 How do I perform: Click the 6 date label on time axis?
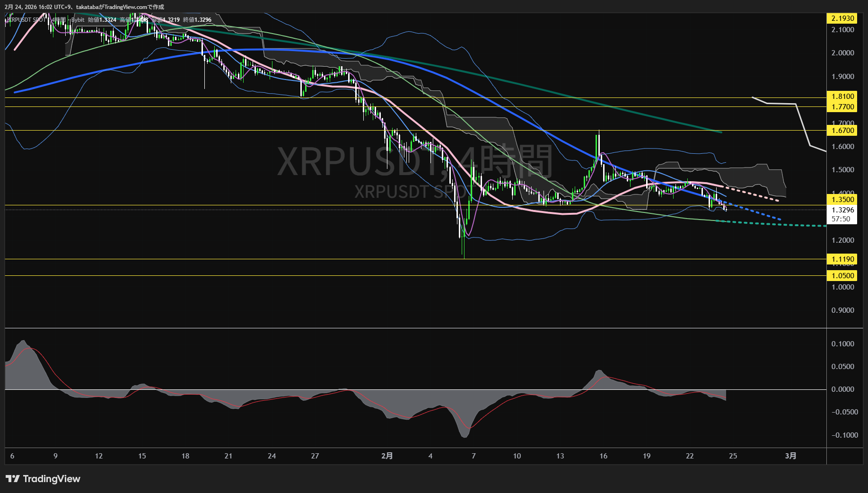click(x=12, y=456)
